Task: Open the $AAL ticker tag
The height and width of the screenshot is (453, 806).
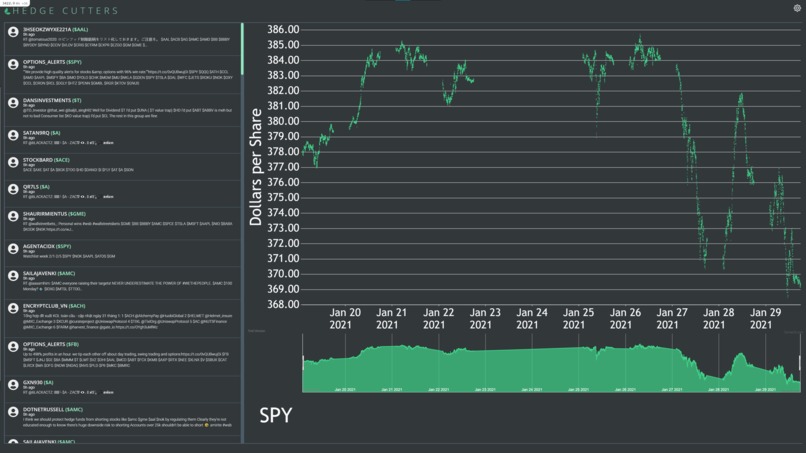Action: (80, 30)
